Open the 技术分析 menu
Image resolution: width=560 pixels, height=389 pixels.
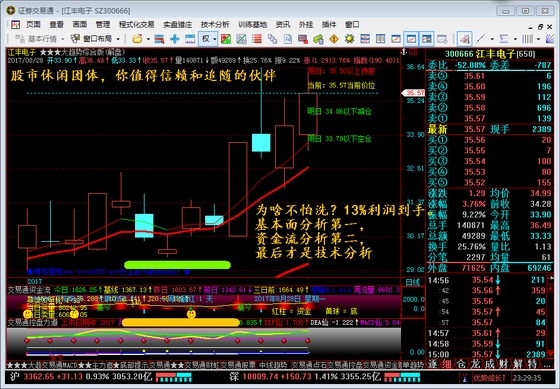point(215,25)
